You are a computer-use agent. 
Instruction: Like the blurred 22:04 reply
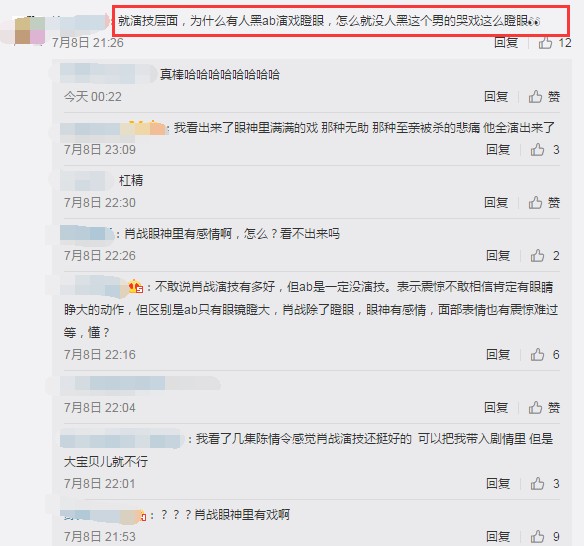point(544,407)
